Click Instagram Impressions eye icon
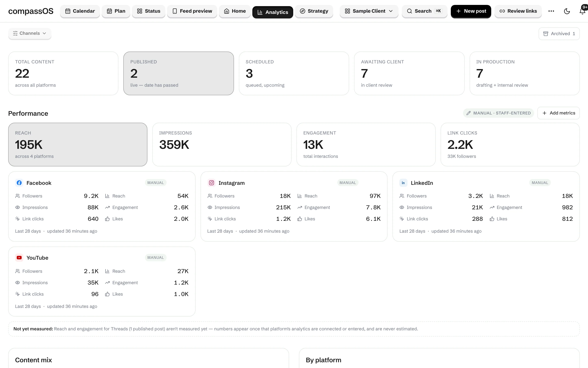 pyautogui.click(x=210, y=207)
